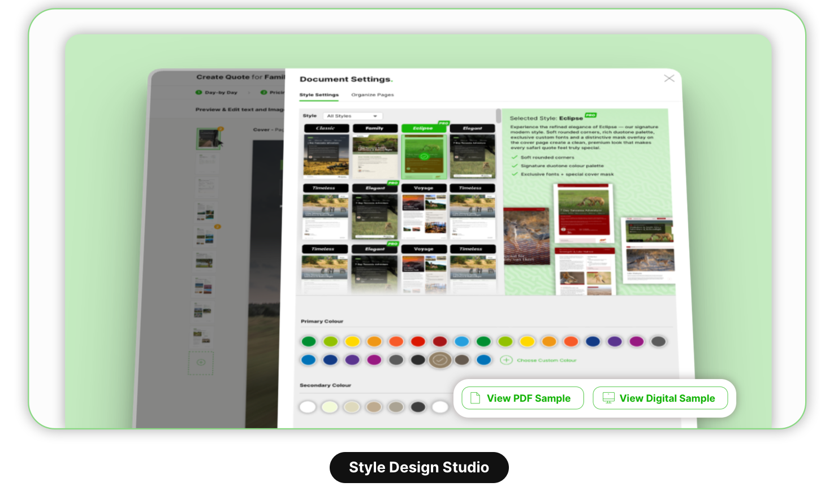This screenshot has height=504, width=838.
Task: Select the checked brown primary colour swatch
Action: pyautogui.click(x=440, y=360)
